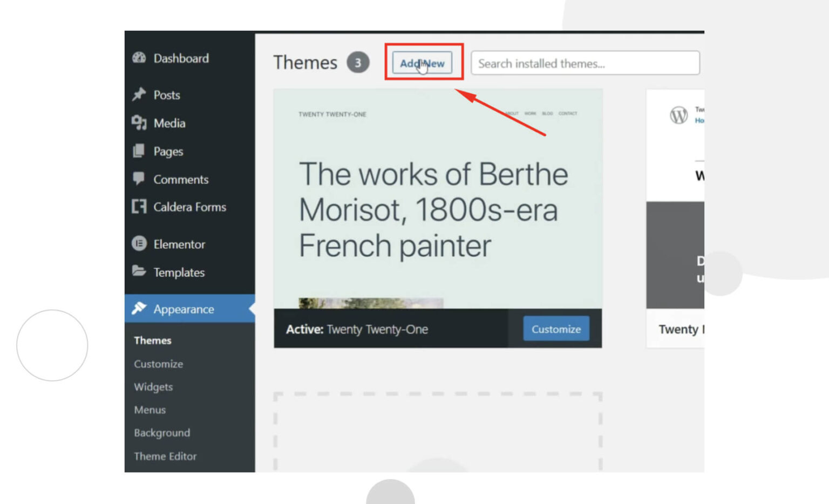The height and width of the screenshot is (504, 829).
Task: Open Templates via its folder icon
Action: point(139,273)
